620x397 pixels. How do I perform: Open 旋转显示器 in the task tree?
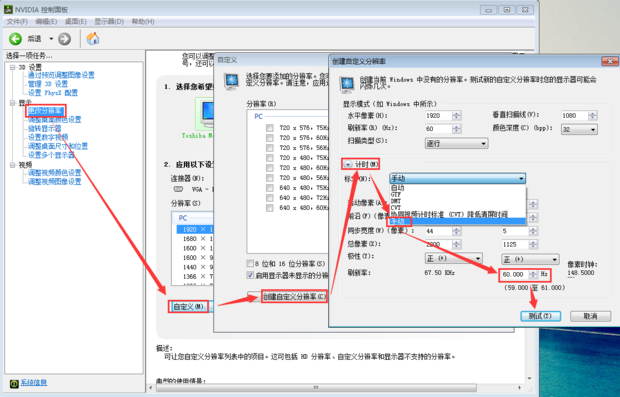pos(44,129)
